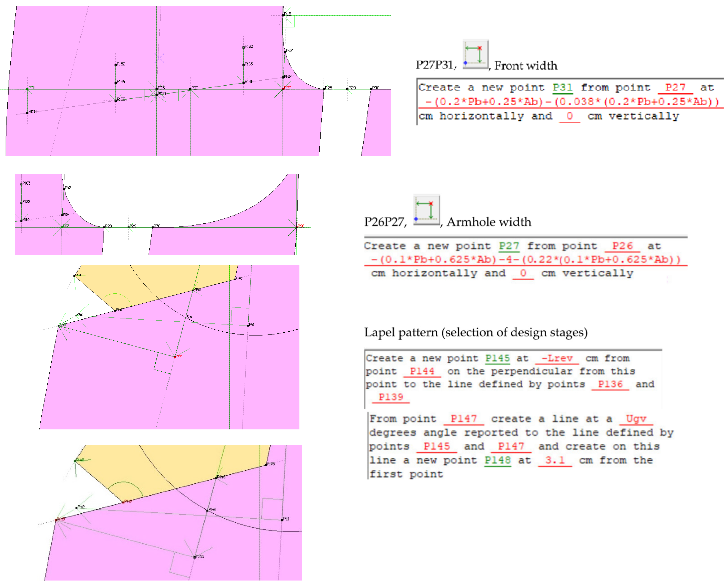The image size is (728, 586).
Task: Edit the from-point P26 field
Action: pos(622,246)
